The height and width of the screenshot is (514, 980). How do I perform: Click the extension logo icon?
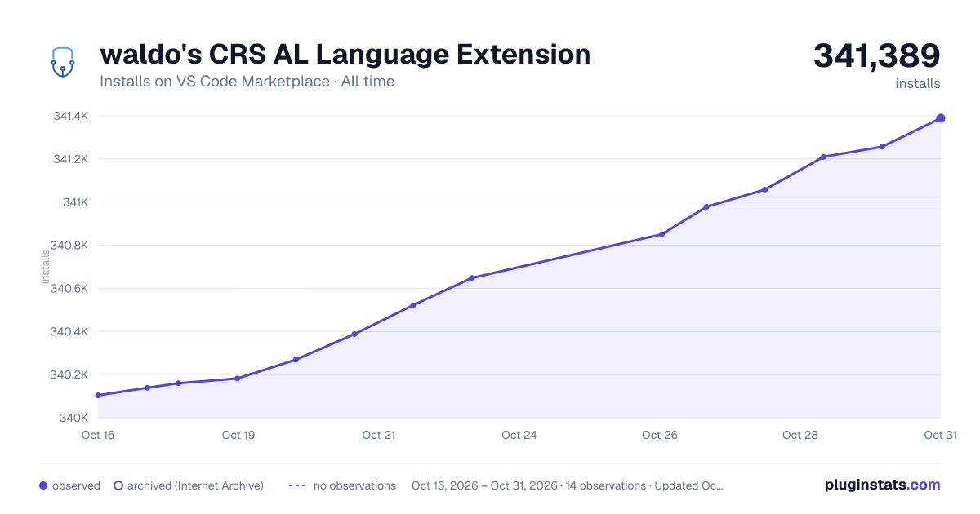tap(63, 63)
